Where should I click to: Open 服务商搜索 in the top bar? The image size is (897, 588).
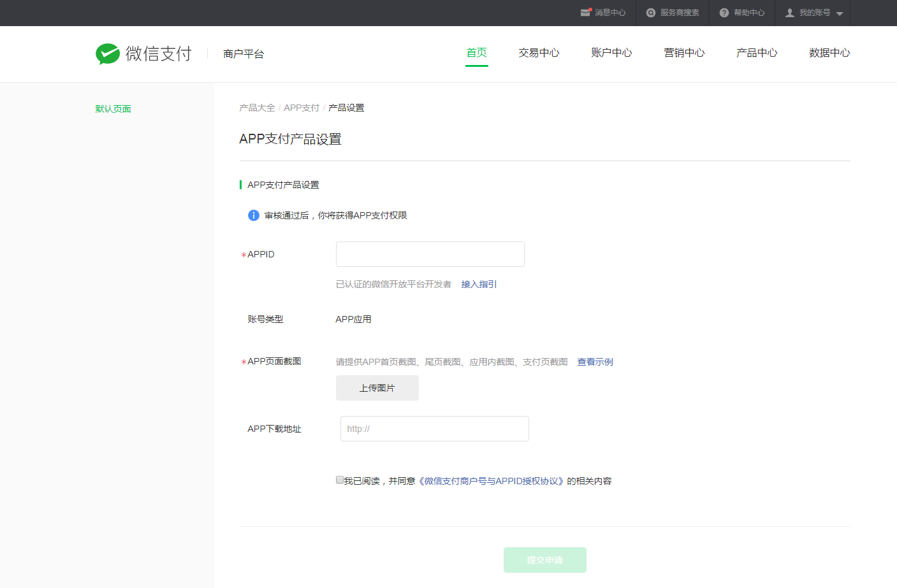coord(680,13)
